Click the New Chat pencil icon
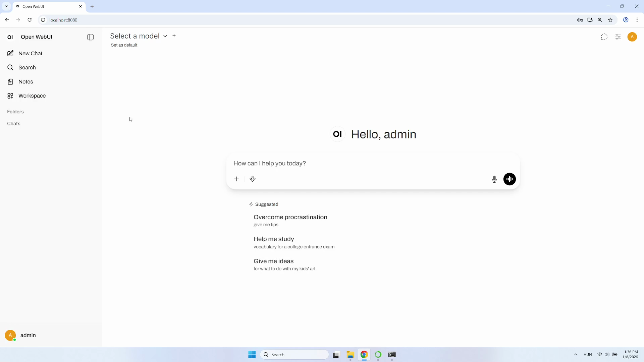The width and height of the screenshot is (644, 362). (x=10, y=54)
